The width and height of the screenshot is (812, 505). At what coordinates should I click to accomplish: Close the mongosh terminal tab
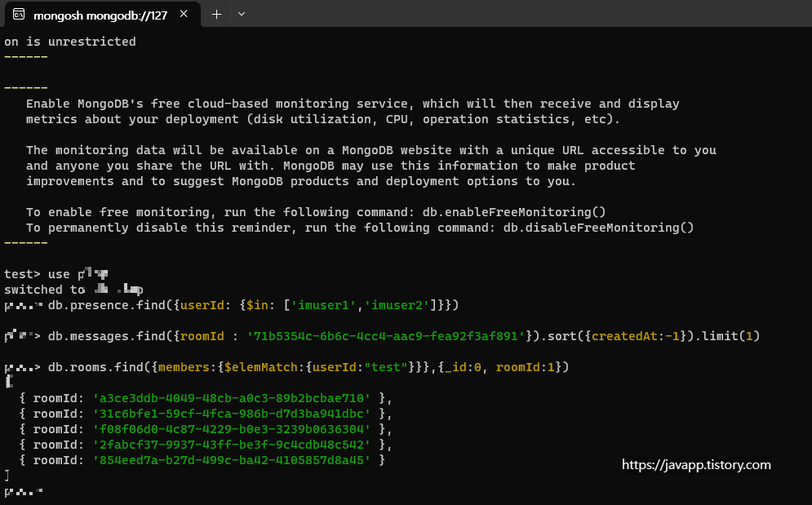pyautogui.click(x=184, y=14)
